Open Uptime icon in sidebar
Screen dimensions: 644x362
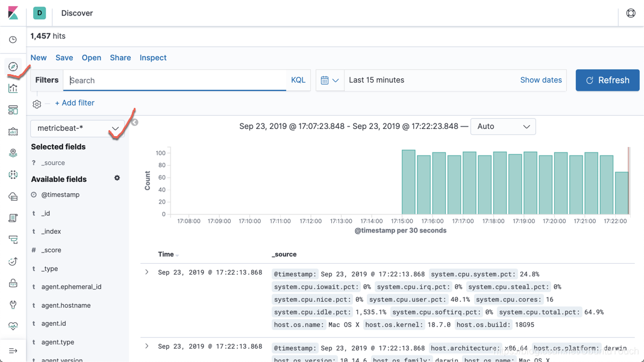click(x=13, y=261)
